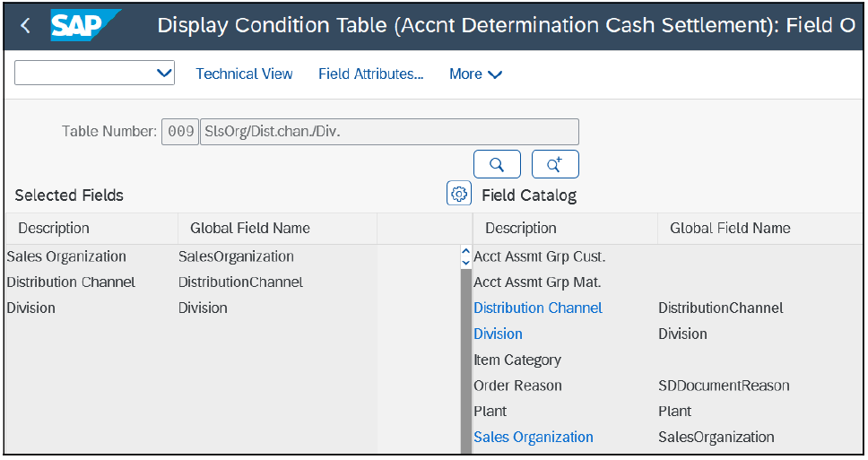Click Plant global field name in catalog
868x460 pixels.
click(x=675, y=412)
